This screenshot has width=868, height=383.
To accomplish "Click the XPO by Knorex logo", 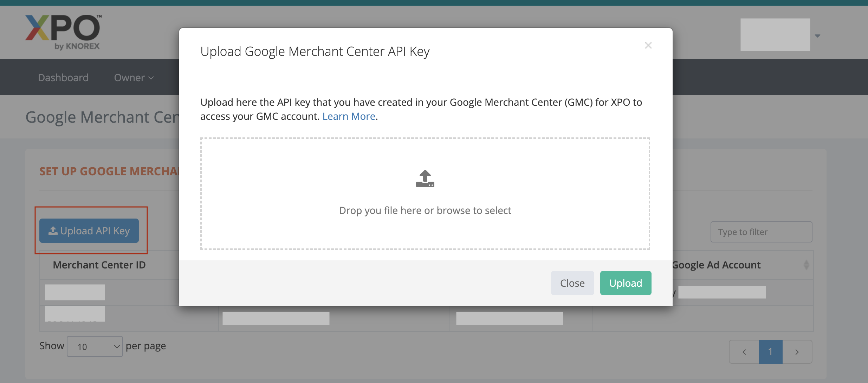I will [63, 32].
